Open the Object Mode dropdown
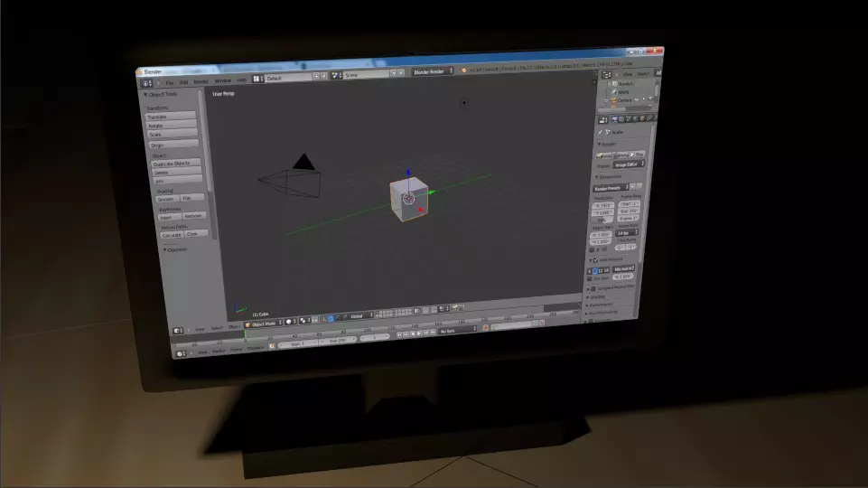The width and height of the screenshot is (868, 488). point(264,324)
